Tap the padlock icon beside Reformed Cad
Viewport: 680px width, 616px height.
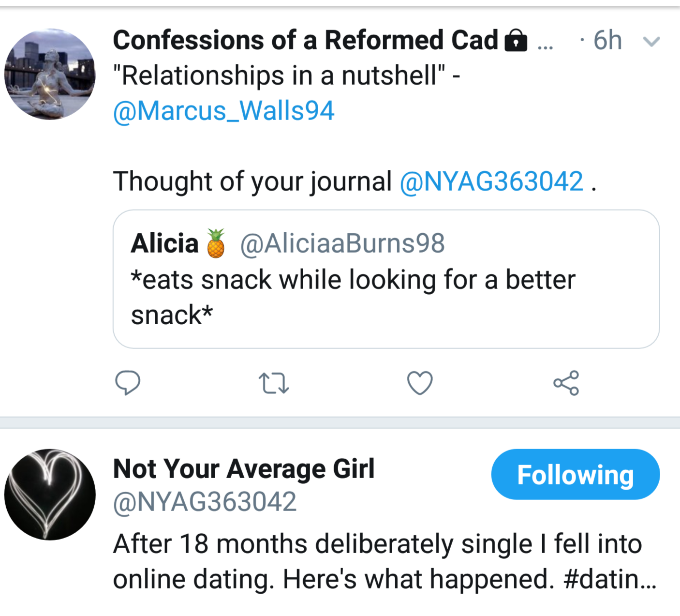coord(516,41)
